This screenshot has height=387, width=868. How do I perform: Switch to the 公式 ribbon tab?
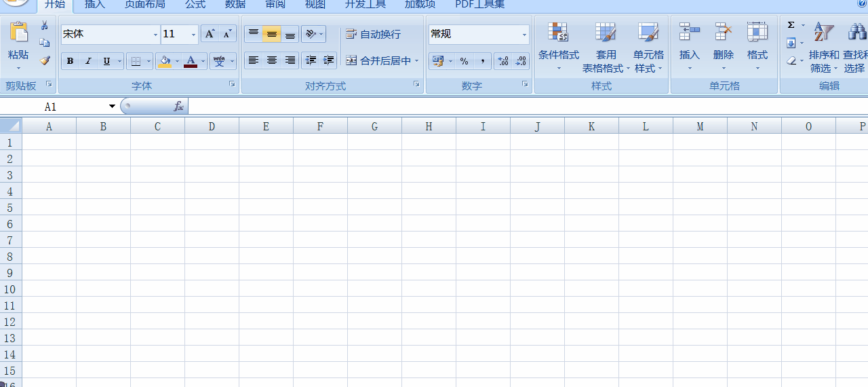point(195,5)
